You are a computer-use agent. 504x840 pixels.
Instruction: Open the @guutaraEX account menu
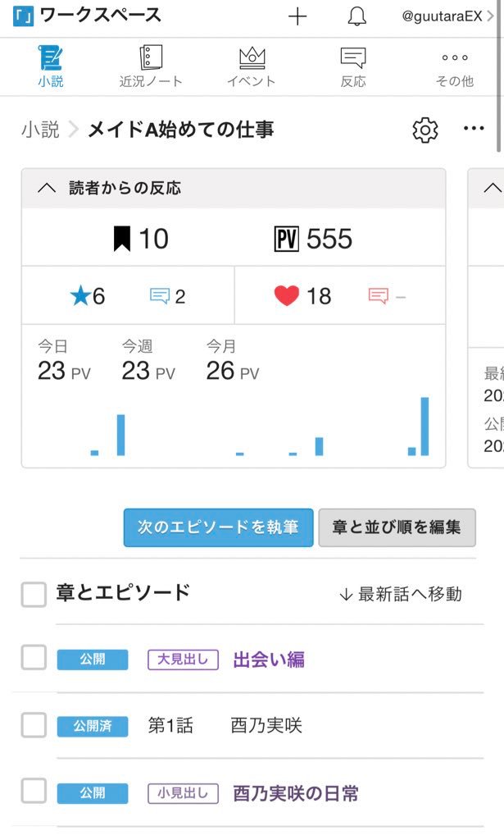[x=447, y=16]
